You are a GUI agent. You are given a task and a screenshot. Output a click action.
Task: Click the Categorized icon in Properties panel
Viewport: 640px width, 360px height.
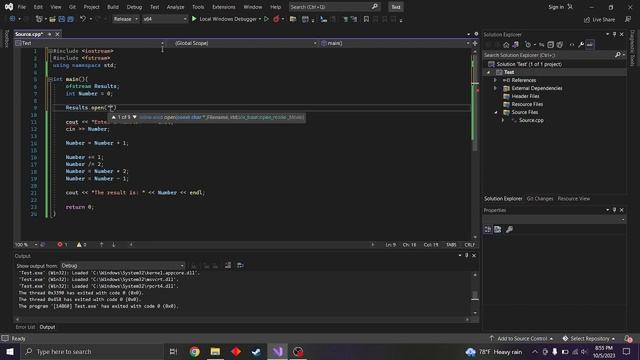(488, 229)
